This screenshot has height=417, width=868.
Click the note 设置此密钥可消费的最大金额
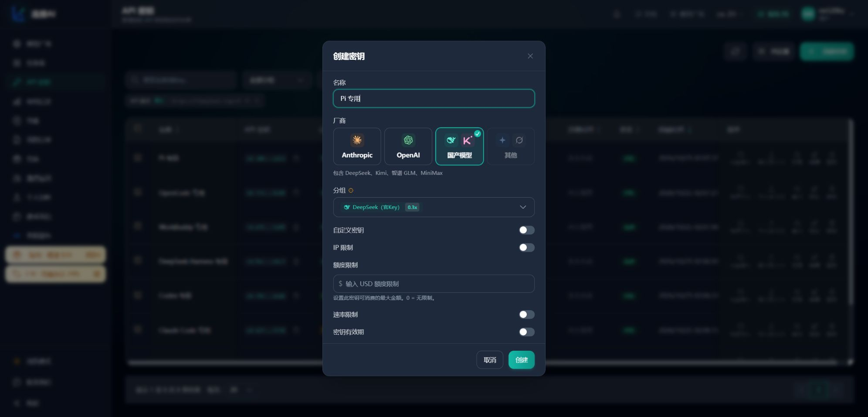pyautogui.click(x=384, y=298)
